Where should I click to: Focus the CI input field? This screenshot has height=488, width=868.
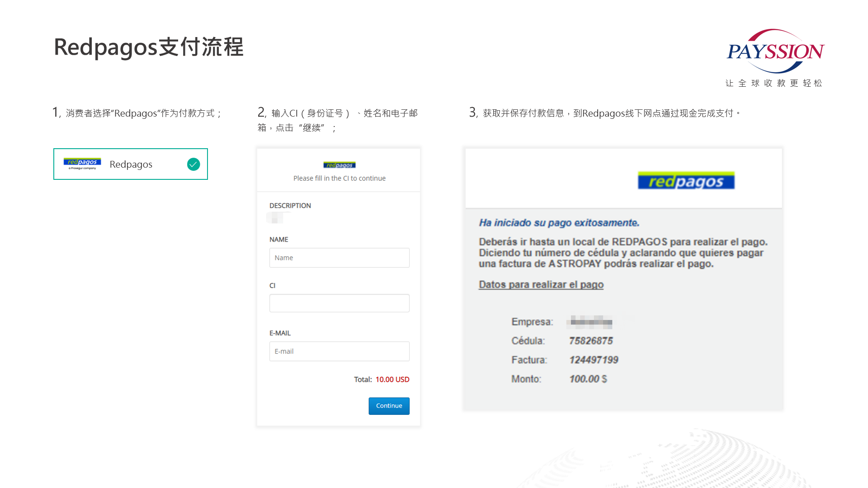point(340,303)
